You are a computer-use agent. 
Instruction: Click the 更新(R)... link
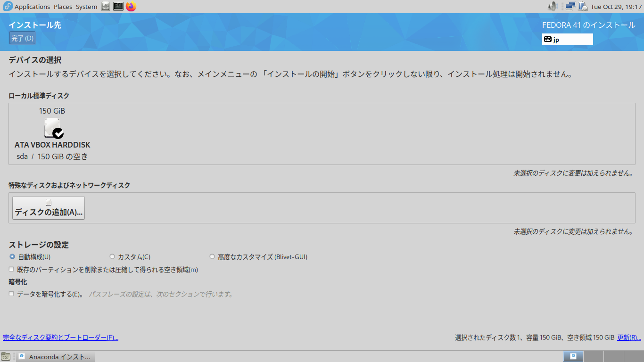pyautogui.click(x=629, y=337)
